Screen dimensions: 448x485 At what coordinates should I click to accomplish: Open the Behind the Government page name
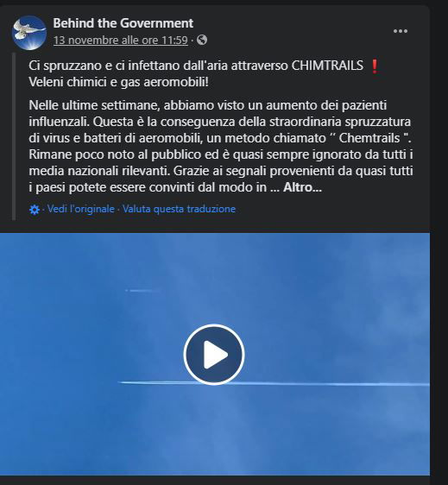click(x=123, y=23)
